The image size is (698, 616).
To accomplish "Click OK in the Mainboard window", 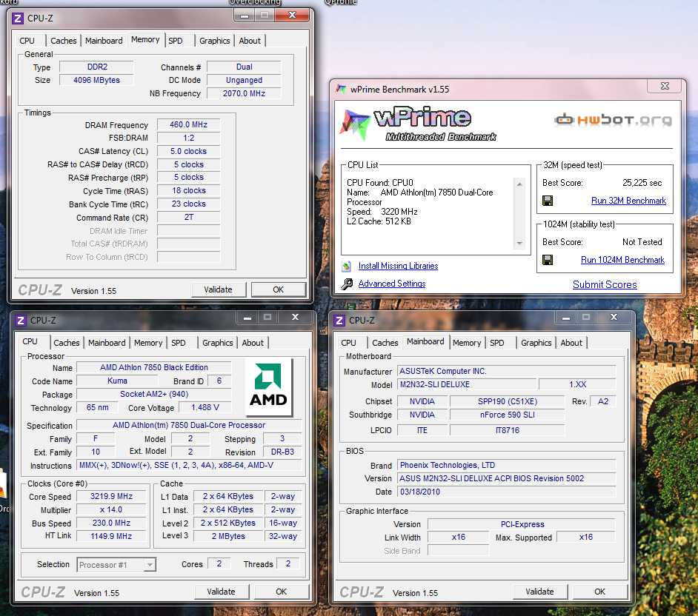I will pyautogui.click(x=600, y=592).
